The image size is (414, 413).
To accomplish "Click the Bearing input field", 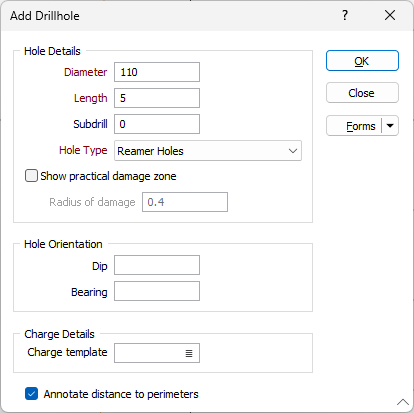I will coord(157,291).
